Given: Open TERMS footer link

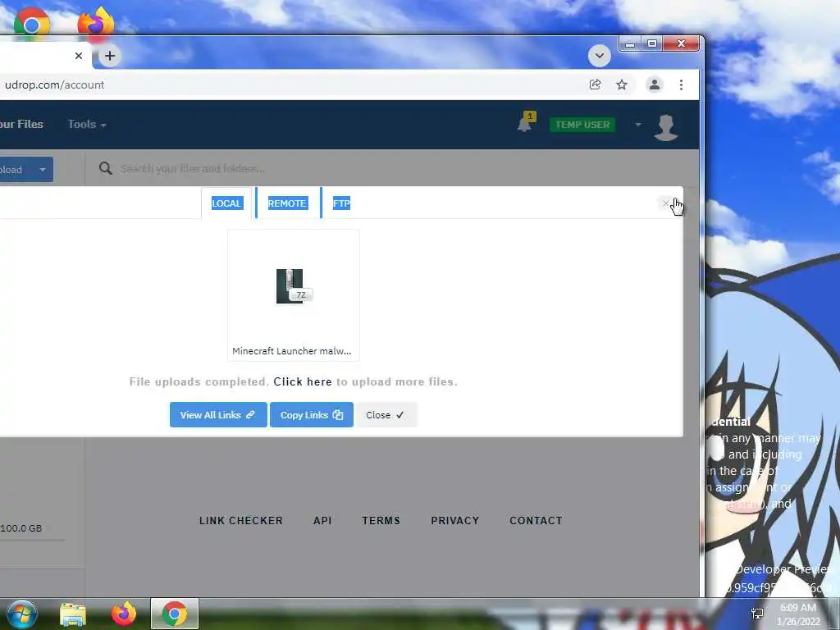Looking at the screenshot, I should click(381, 521).
